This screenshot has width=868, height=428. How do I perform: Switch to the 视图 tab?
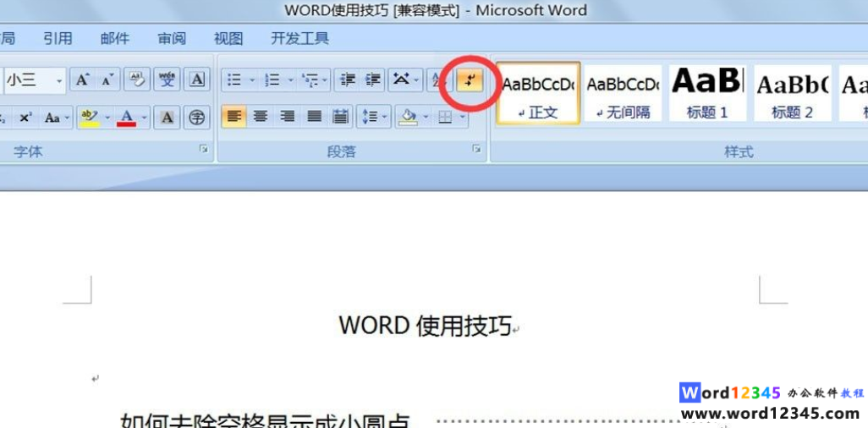click(x=228, y=38)
